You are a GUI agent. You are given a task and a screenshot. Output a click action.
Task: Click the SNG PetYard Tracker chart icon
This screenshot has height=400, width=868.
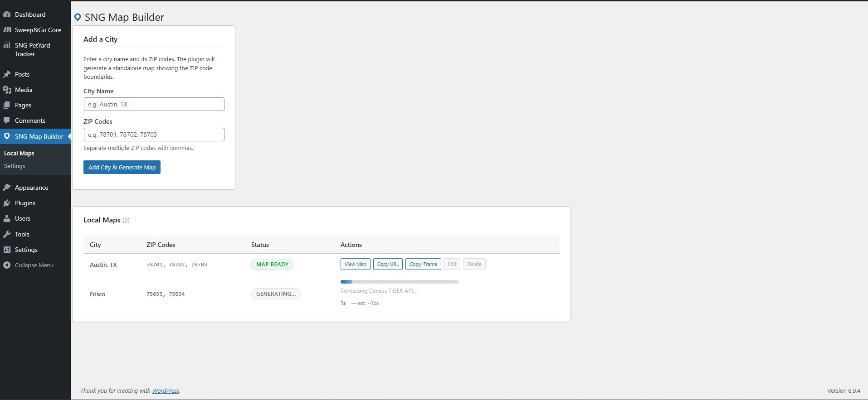[7, 45]
